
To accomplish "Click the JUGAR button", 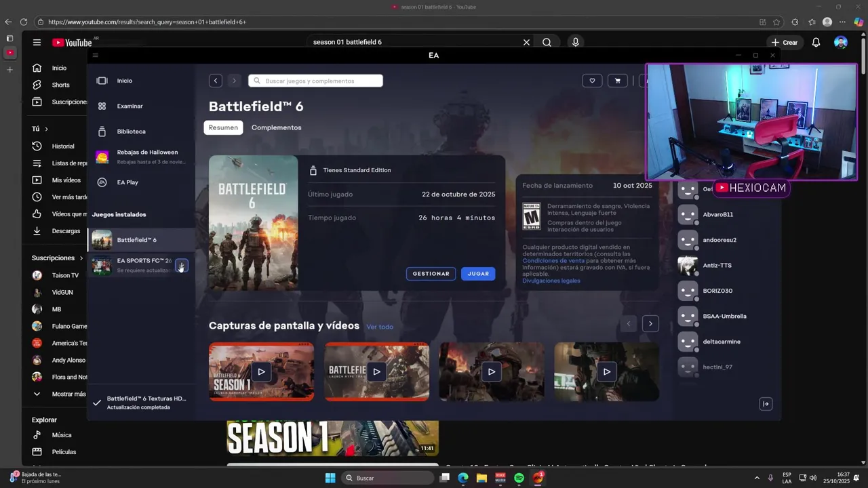I will click(478, 274).
